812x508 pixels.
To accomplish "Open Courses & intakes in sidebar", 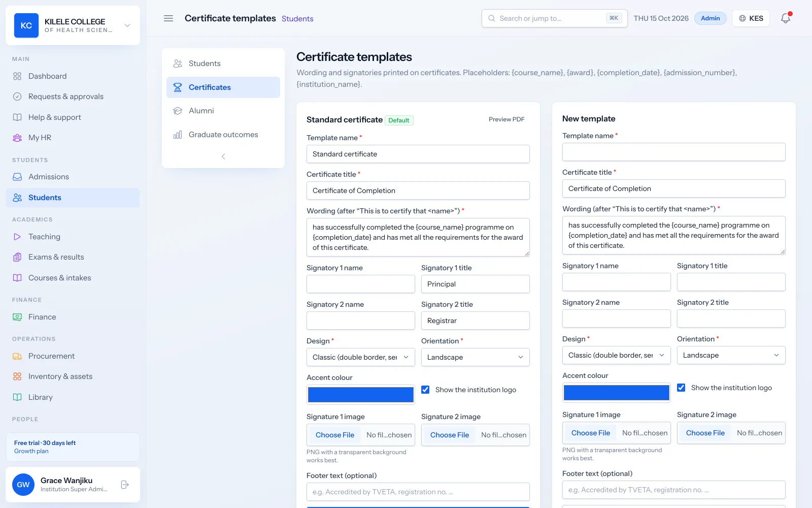I will (73, 278).
